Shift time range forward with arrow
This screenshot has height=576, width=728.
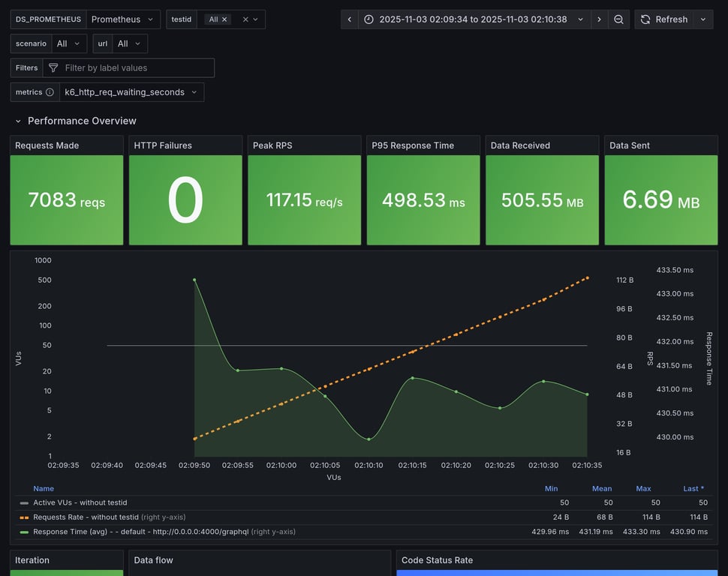pos(599,19)
